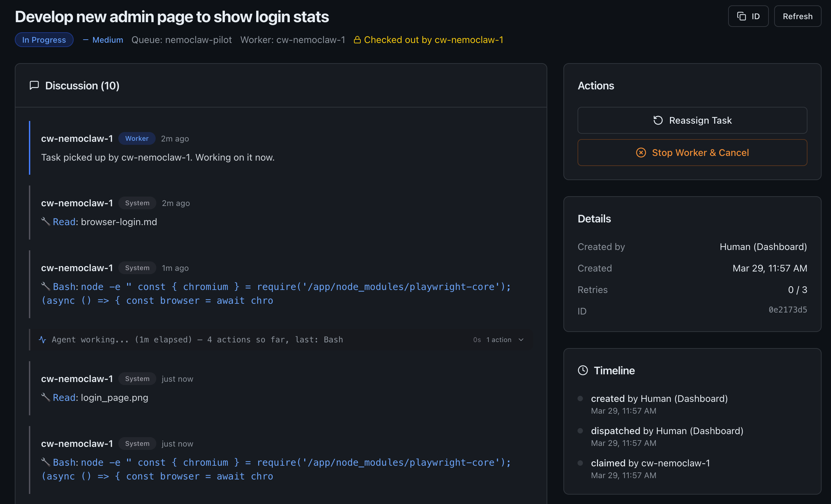Click the activity pulse icon on agent working row
831x504 pixels.
point(42,339)
